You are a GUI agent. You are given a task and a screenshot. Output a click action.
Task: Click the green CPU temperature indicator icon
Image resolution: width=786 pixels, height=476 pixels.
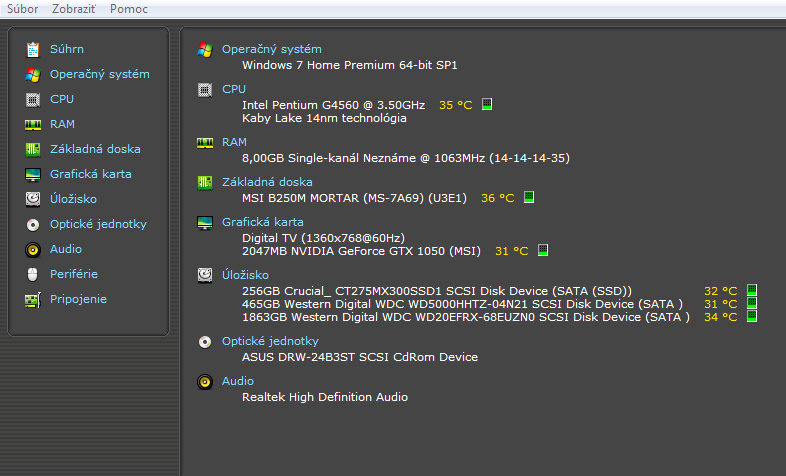(487, 104)
